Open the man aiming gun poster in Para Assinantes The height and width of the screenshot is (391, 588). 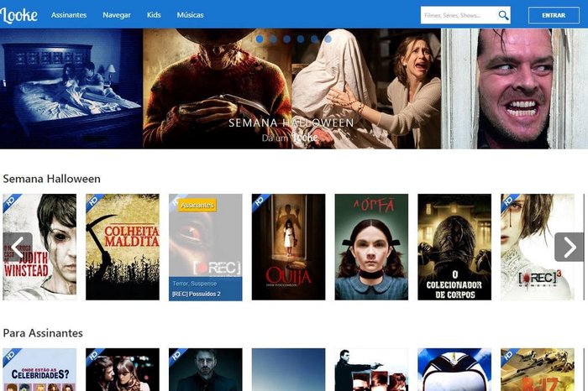[371, 370]
